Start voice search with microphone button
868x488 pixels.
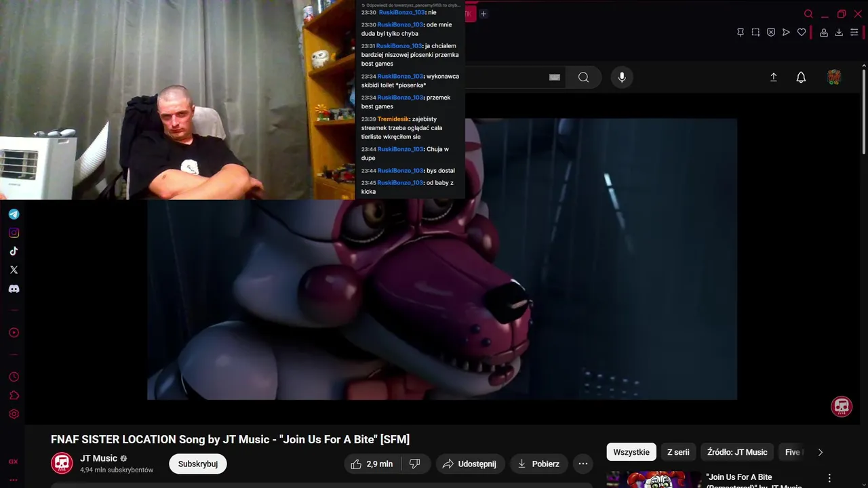tap(622, 77)
